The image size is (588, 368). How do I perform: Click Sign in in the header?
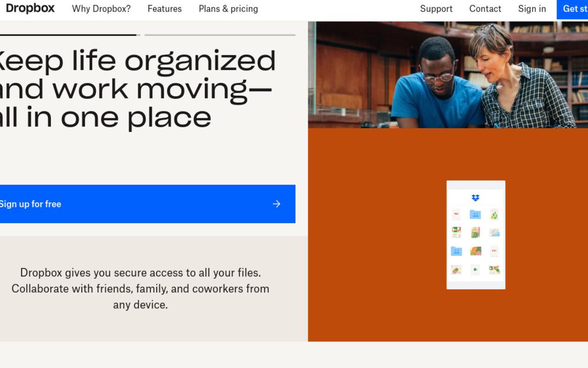pos(532,9)
